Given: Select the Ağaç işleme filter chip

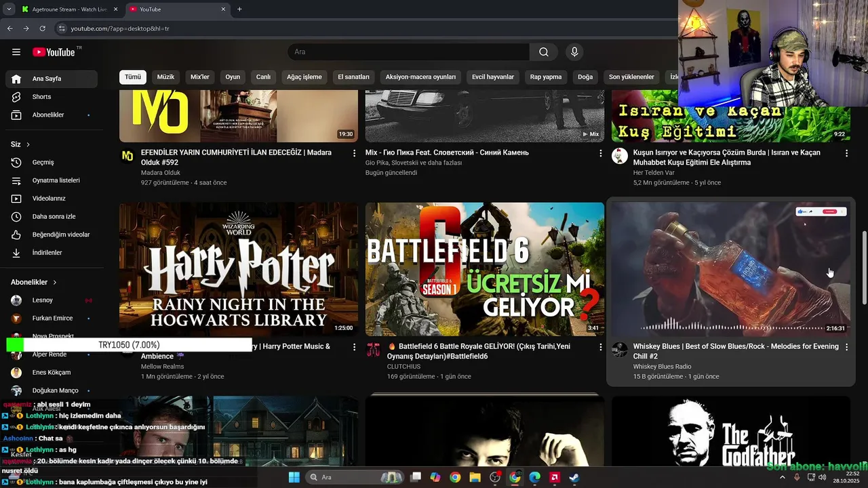Looking at the screenshot, I should [304, 77].
